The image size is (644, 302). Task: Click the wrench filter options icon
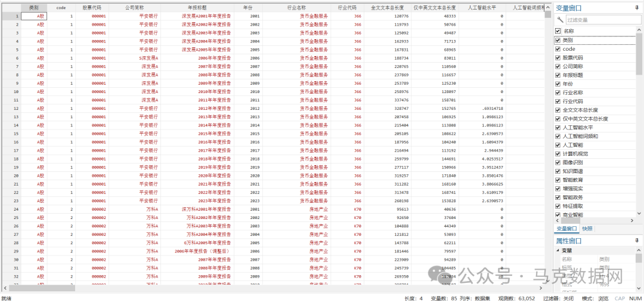point(560,19)
